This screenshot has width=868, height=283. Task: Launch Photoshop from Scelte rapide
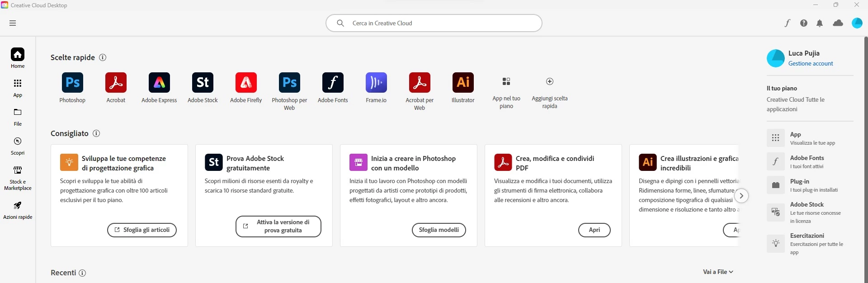coord(72,87)
